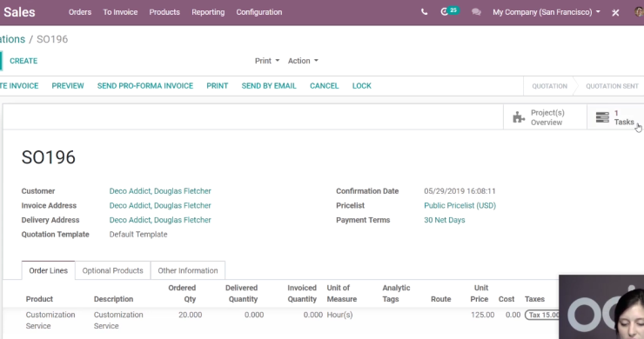The height and width of the screenshot is (339, 644).
Task: Open Project(s) Overview puzzle icon
Action: tap(519, 117)
